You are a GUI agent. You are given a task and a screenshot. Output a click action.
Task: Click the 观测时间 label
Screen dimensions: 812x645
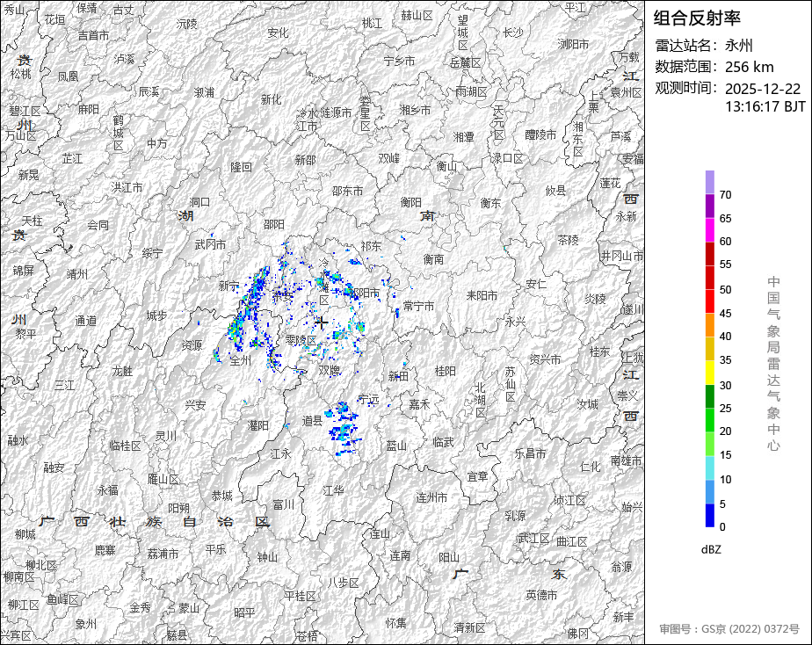click(685, 88)
